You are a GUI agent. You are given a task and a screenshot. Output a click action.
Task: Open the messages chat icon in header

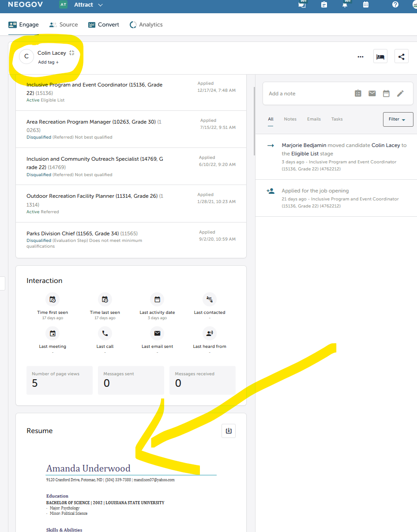click(x=302, y=5)
